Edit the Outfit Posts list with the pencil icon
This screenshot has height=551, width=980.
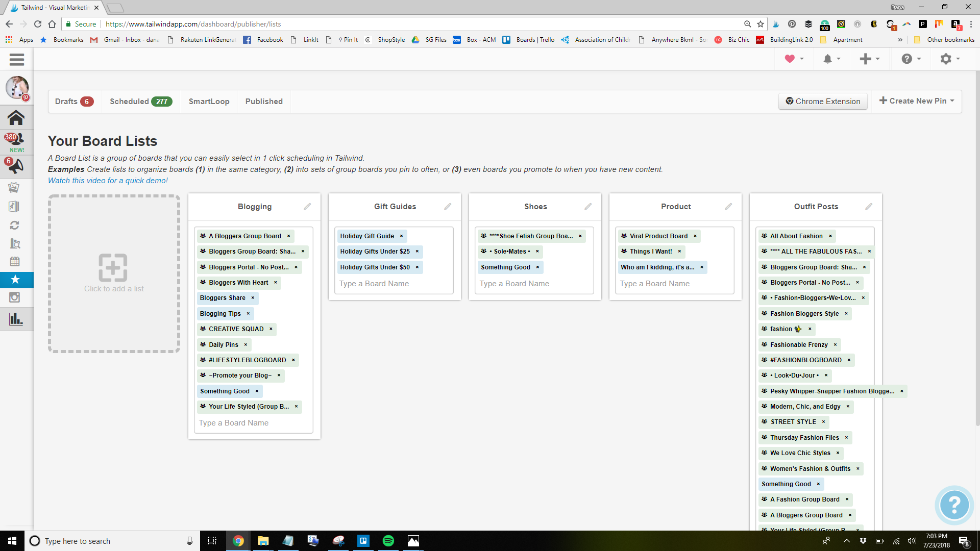pyautogui.click(x=869, y=207)
